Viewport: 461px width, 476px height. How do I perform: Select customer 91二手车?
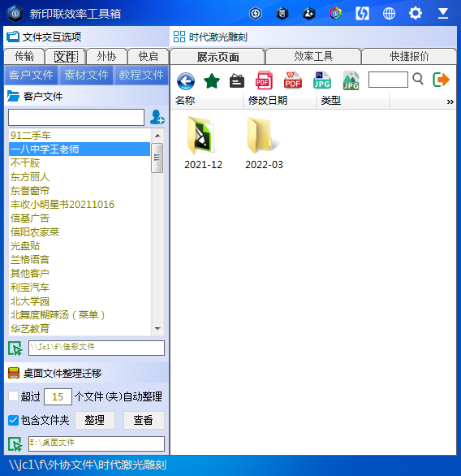point(80,136)
